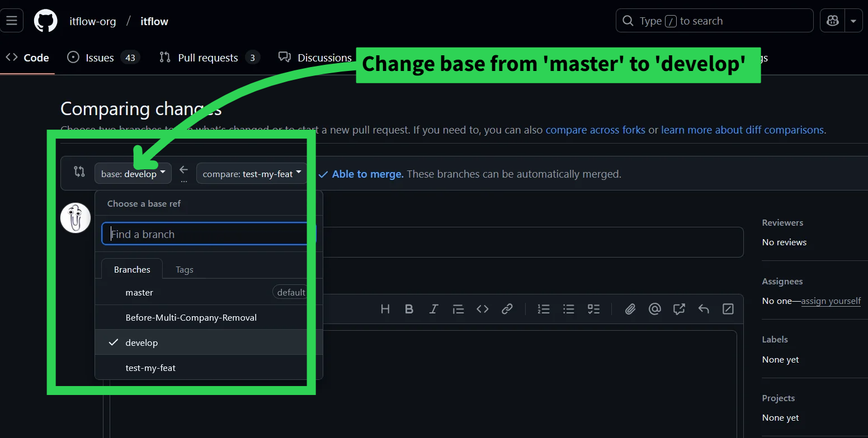Viewport: 868px width, 438px height.
Task: Click the 3 counter on Pull requests
Action: 253,58
